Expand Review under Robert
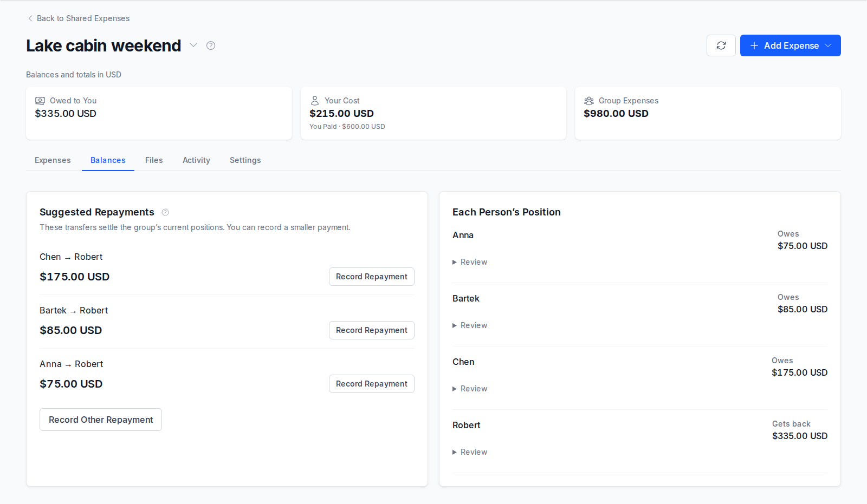Viewport: 867px width, 504px height. (x=470, y=452)
